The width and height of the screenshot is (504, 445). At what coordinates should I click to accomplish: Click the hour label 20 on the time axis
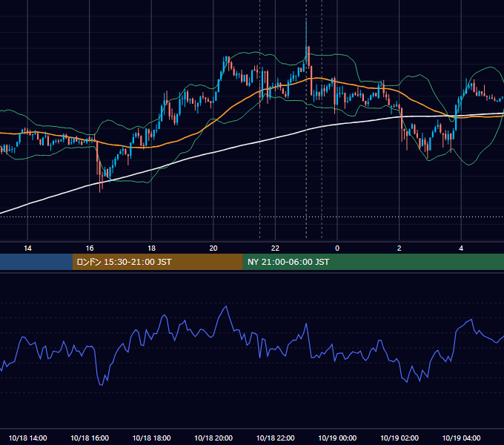point(213,248)
